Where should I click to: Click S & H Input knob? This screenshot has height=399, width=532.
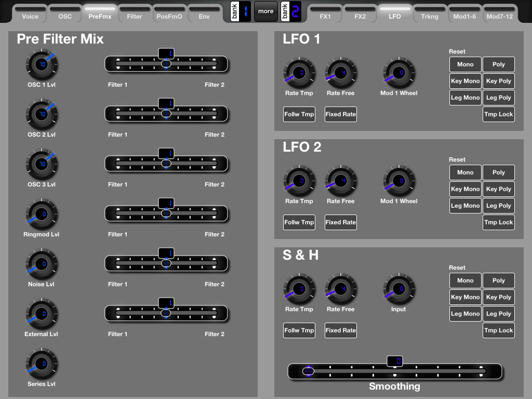(399, 289)
